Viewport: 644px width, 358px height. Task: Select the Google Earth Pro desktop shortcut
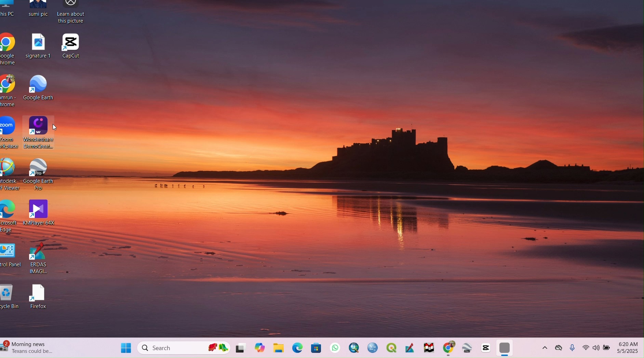39,175
